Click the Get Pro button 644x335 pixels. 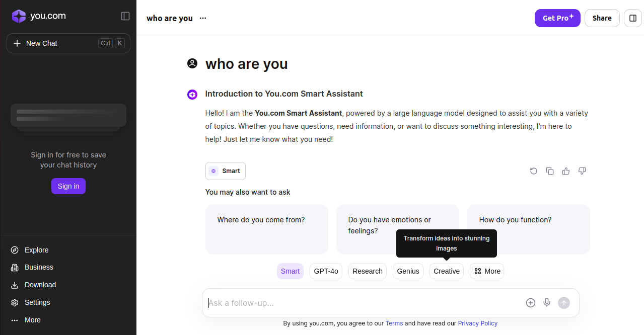[557, 18]
